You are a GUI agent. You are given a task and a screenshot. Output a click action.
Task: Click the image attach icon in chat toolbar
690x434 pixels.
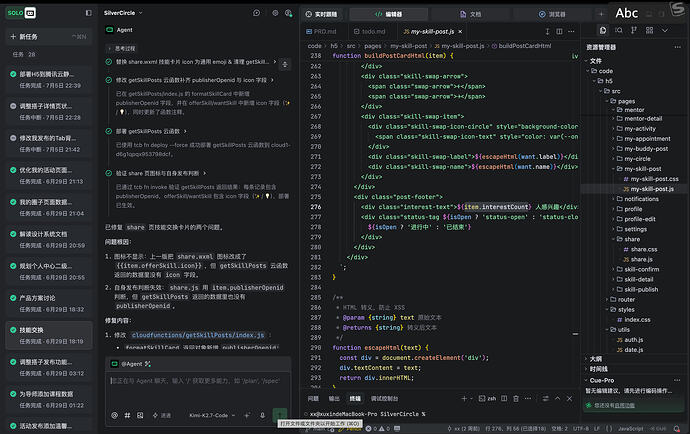(x=140, y=415)
